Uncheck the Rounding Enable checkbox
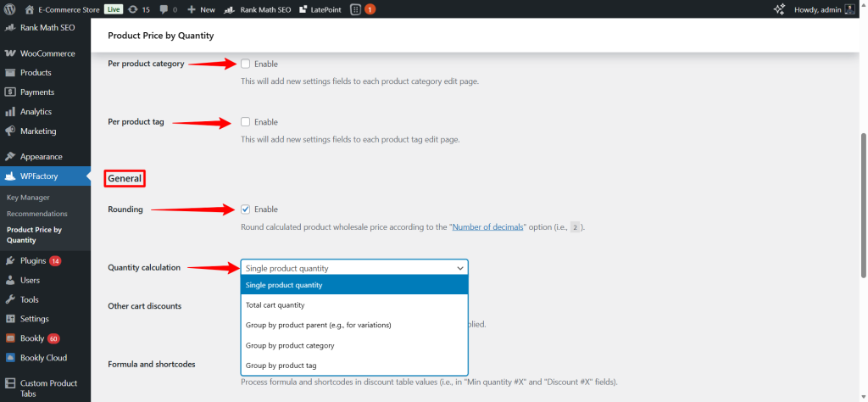This screenshot has height=402, width=868. [x=246, y=209]
